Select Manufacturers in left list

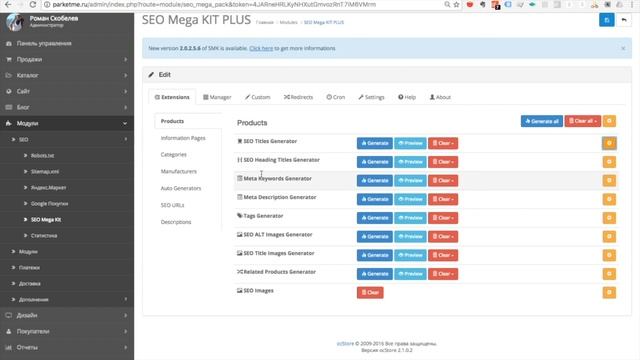pyautogui.click(x=178, y=171)
